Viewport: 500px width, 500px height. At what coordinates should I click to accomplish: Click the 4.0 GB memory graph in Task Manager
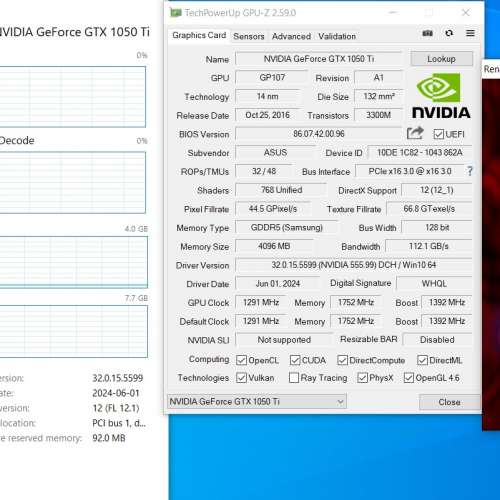click(74, 262)
